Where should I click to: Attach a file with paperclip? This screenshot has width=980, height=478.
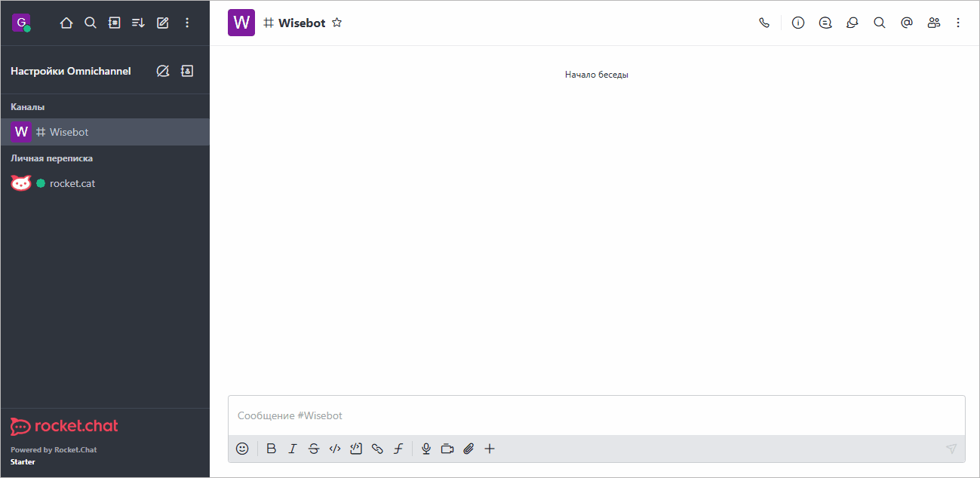pos(468,449)
